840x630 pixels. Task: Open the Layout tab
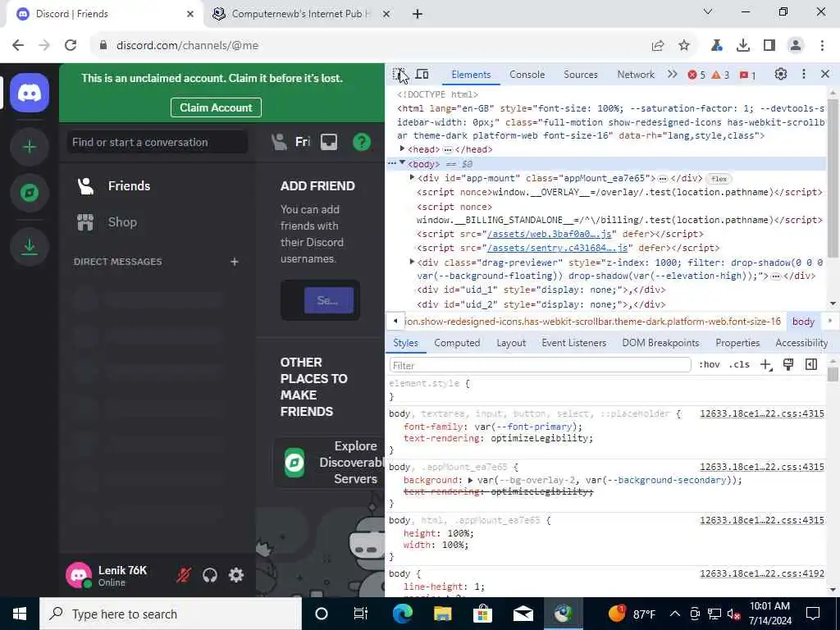511,343
